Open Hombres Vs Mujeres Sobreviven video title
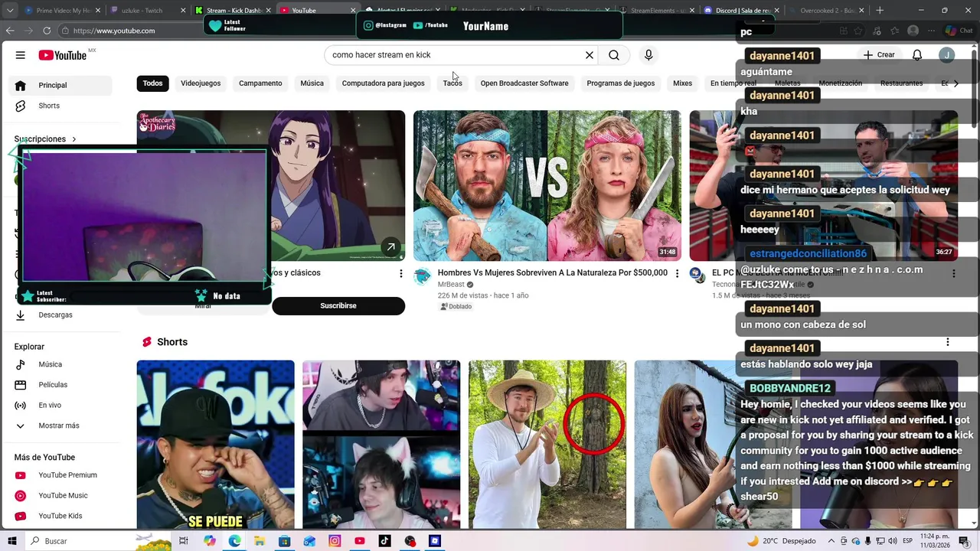980x551 pixels. [x=552, y=272]
